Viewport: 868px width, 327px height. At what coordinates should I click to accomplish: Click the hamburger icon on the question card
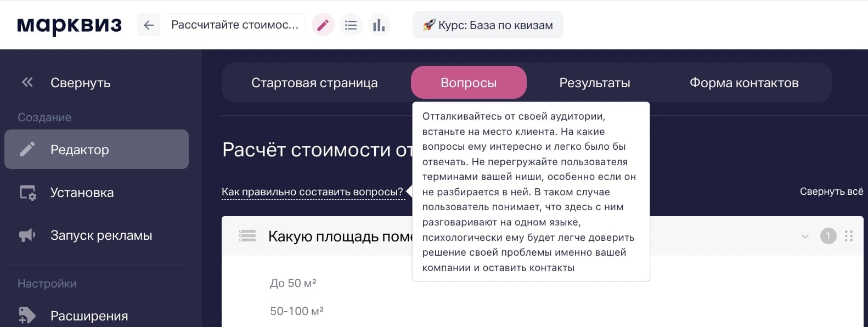coord(247,235)
